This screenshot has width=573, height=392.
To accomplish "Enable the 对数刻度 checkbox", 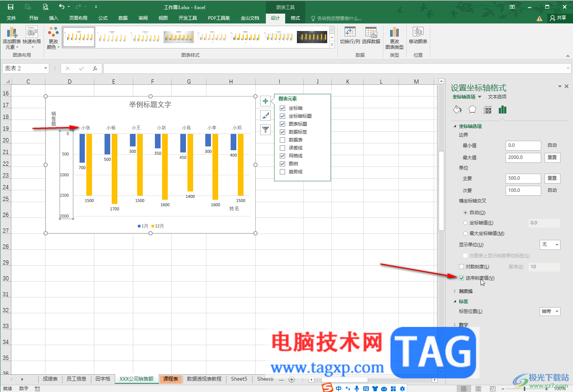I will point(461,267).
